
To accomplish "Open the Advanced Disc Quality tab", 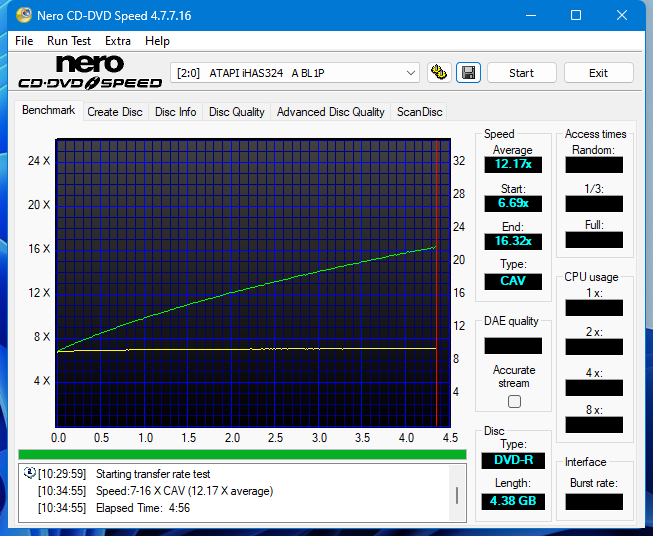I will [x=330, y=112].
